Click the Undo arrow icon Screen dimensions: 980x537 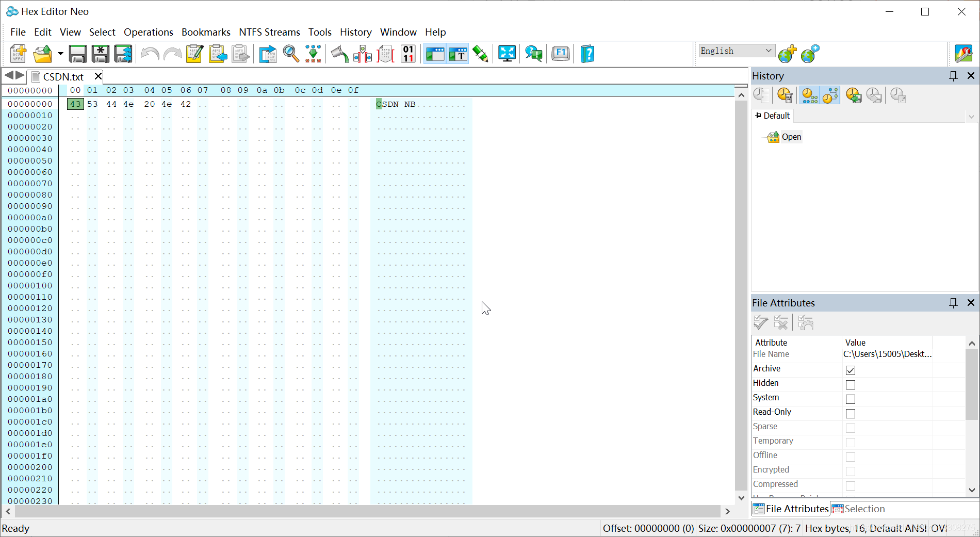[150, 54]
